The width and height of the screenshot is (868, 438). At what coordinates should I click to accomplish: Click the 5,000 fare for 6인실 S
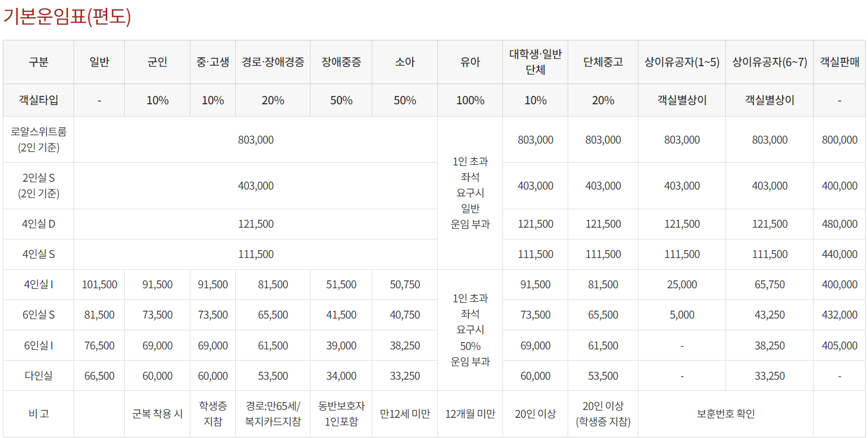(x=682, y=315)
